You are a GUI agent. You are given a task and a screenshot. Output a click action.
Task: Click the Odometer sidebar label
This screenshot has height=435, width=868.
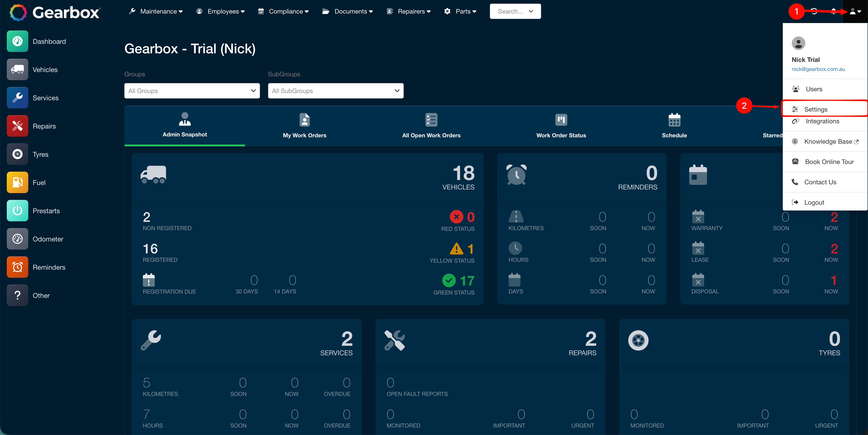[48, 239]
